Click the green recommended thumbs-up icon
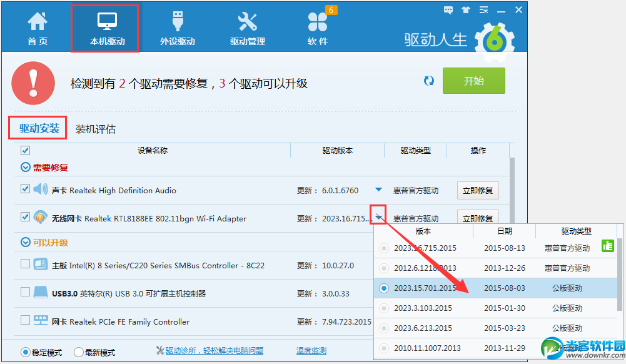 pyautogui.click(x=608, y=246)
